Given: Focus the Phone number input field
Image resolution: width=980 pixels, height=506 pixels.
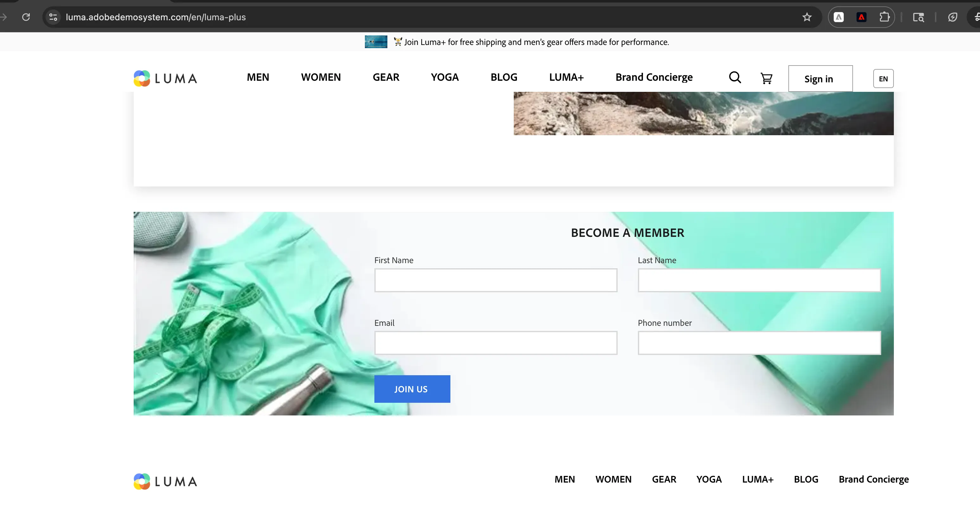Looking at the screenshot, I should pos(759,343).
